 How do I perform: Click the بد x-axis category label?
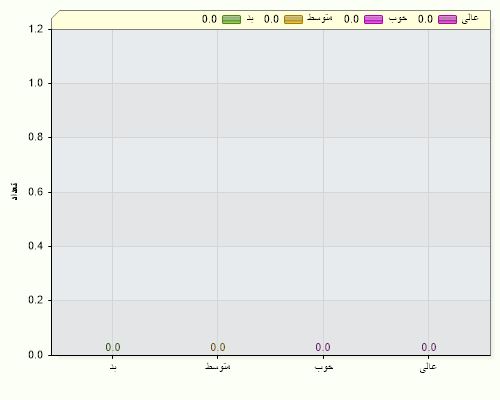[x=113, y=368]
